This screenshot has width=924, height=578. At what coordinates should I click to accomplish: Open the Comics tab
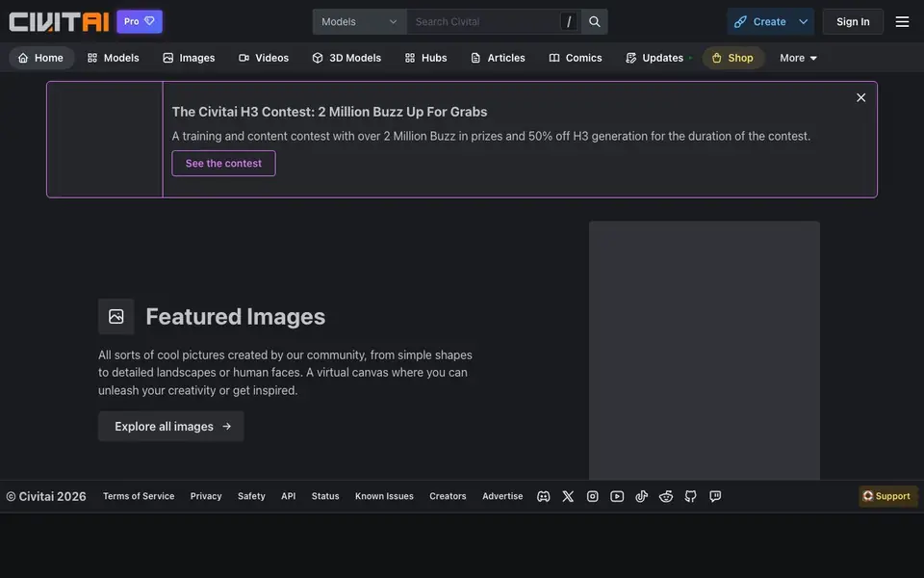(x=576, y=58)
